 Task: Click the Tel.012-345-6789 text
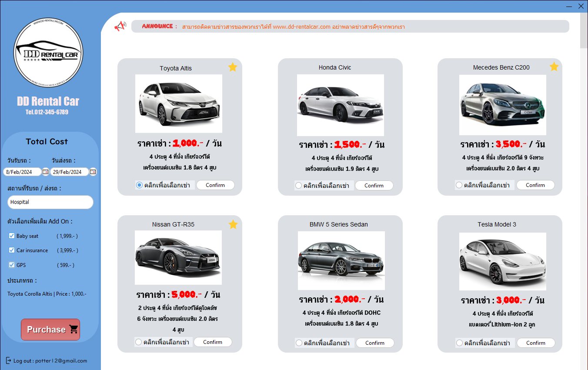47,112
